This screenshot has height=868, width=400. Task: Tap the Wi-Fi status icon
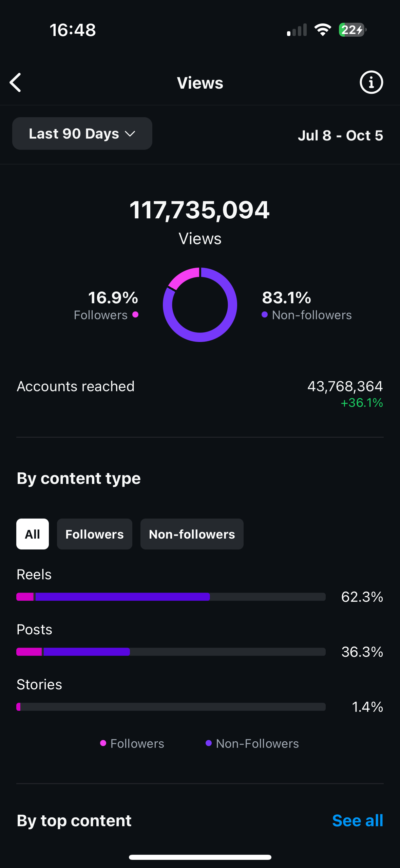pos(323,30)
